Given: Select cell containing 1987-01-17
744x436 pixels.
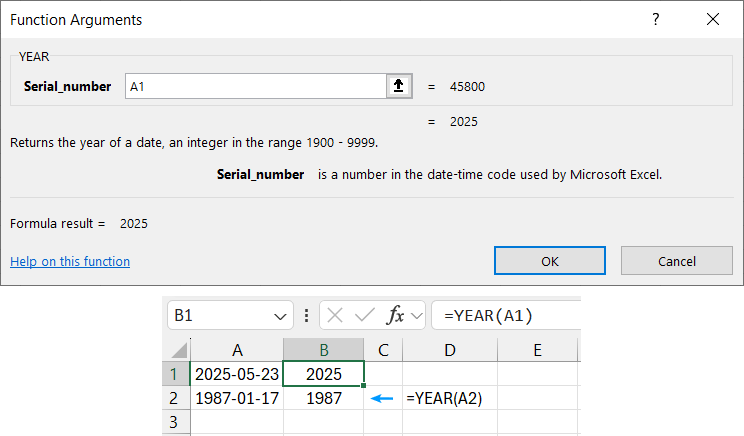Looking at the screenshot, I should point(237,398).
